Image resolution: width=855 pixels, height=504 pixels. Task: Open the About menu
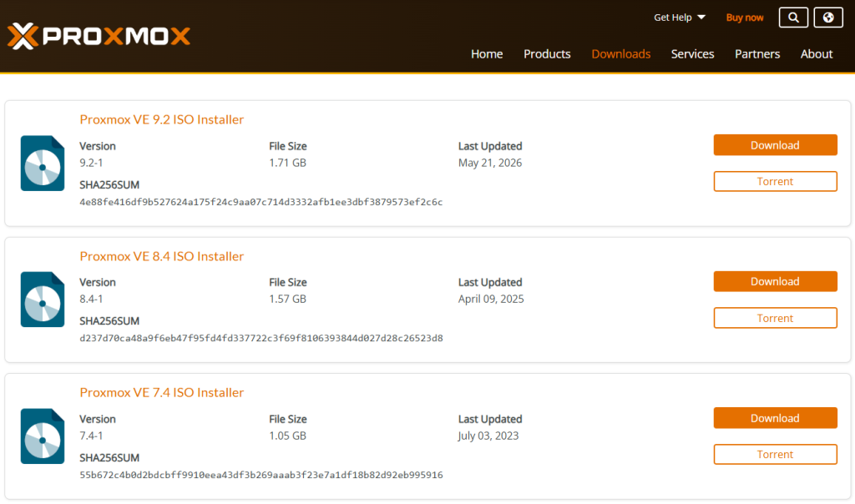[x=817, y=54]
